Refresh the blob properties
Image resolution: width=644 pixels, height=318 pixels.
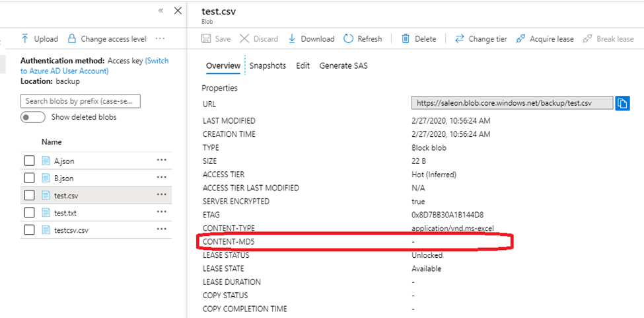tap(363, 39)
